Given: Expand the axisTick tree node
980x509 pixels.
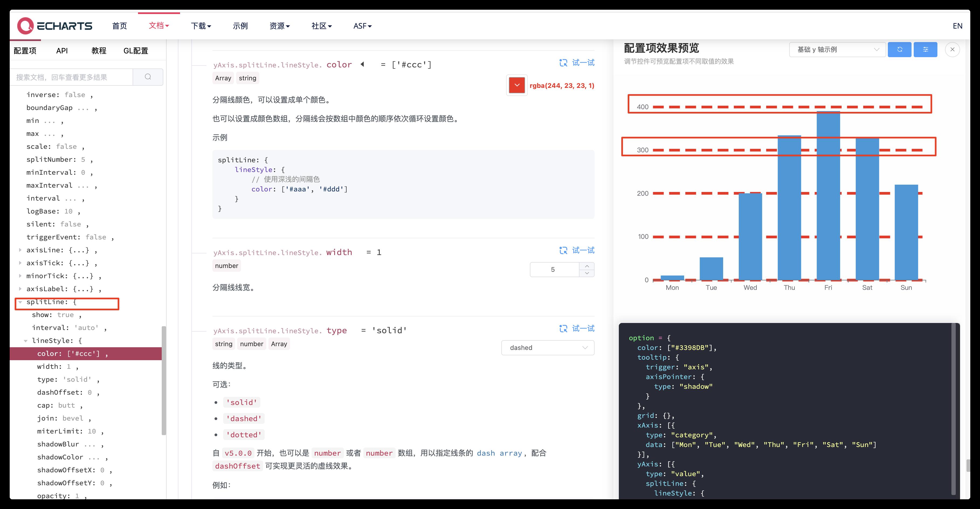Looking at the screenshot, I should click(20, 263).
